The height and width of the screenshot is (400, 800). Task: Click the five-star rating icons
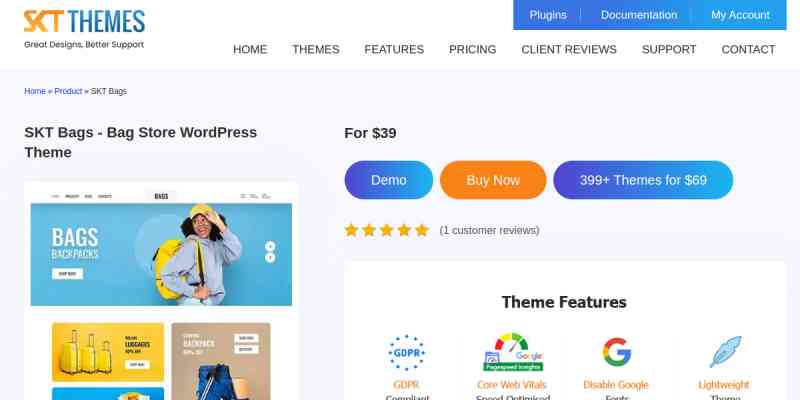(386, 230)
